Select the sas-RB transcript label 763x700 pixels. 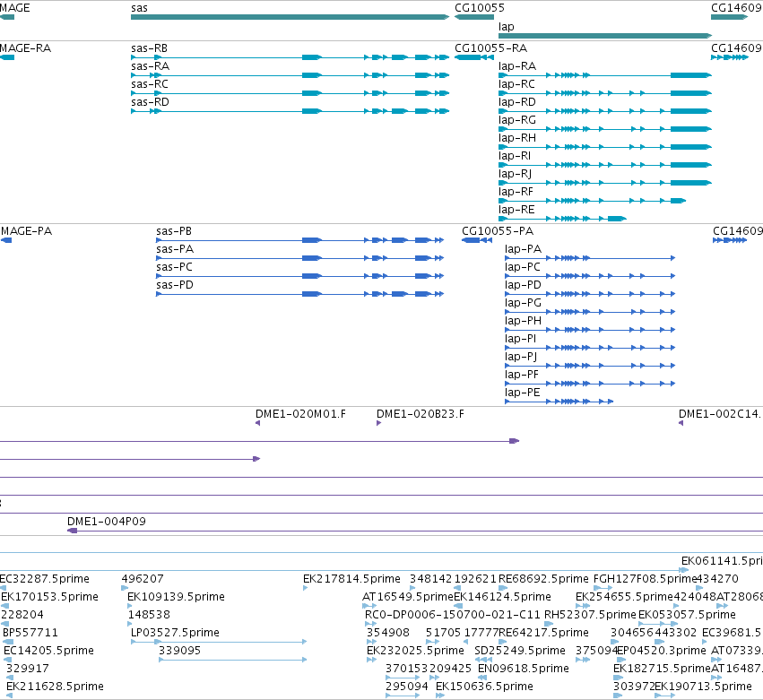(150, 48)
